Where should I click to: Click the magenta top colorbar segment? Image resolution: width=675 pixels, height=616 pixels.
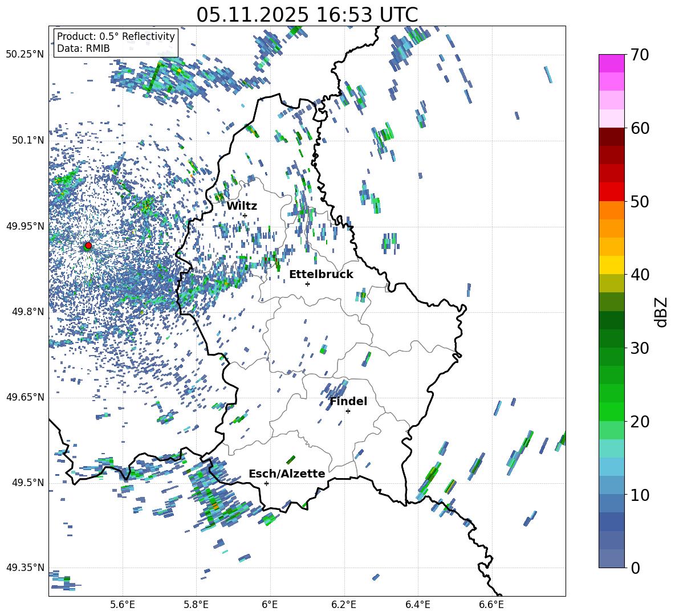coord(611,63)
